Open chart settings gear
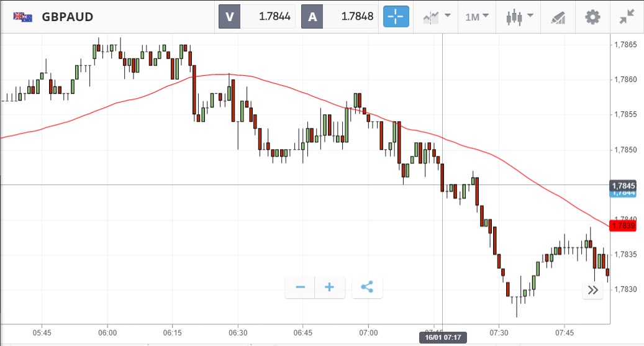Screen dimensions: 644x346 (x=593, y=17)
